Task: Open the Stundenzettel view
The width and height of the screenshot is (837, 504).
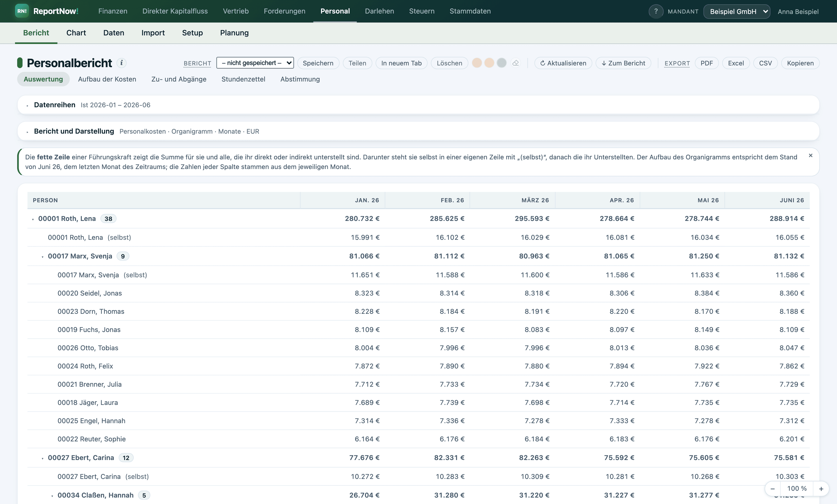Action: (243, 79)
